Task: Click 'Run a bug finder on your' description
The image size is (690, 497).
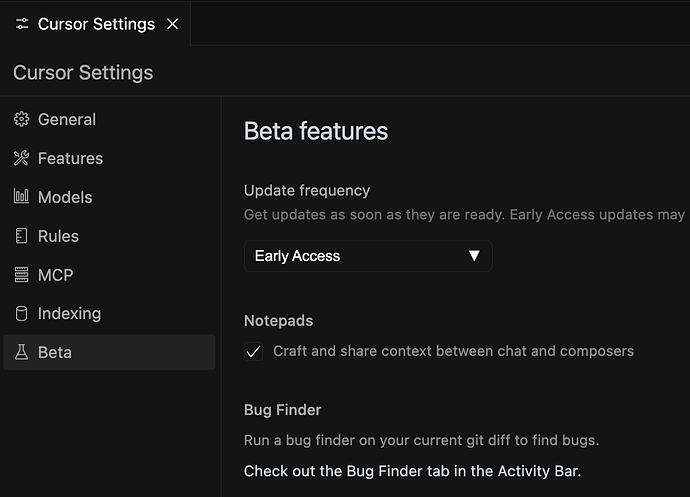Action: coord(422,440)
